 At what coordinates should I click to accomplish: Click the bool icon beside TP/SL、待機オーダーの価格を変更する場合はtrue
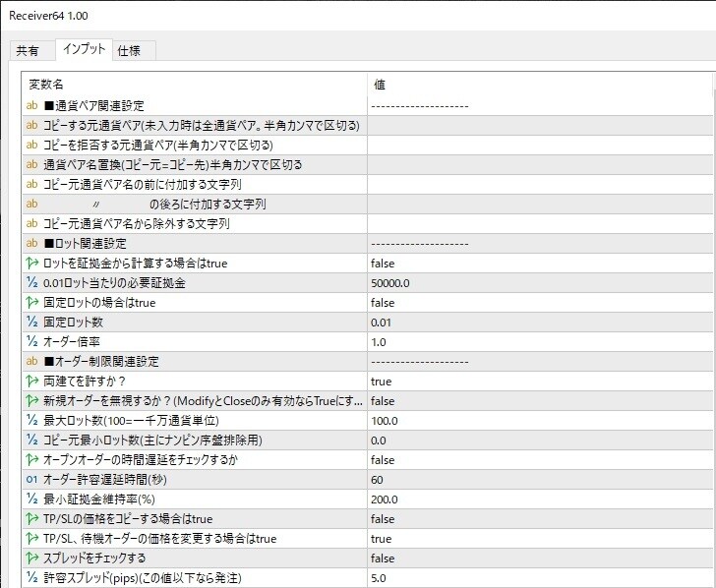click(31, 538)
